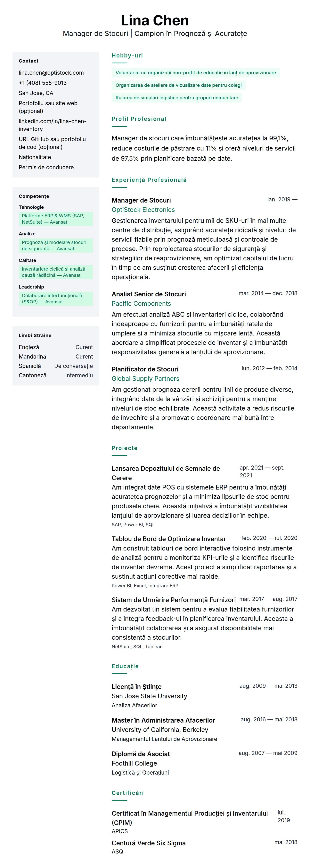Select the data visualization workshops hobby tag
This screenshot has height=868, width=310.
178,85
